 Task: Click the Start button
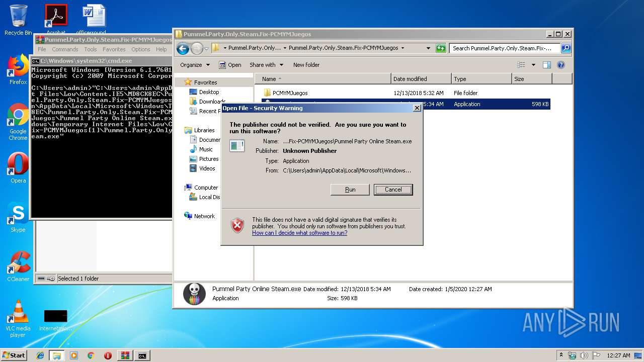click(x=14, y=355)
